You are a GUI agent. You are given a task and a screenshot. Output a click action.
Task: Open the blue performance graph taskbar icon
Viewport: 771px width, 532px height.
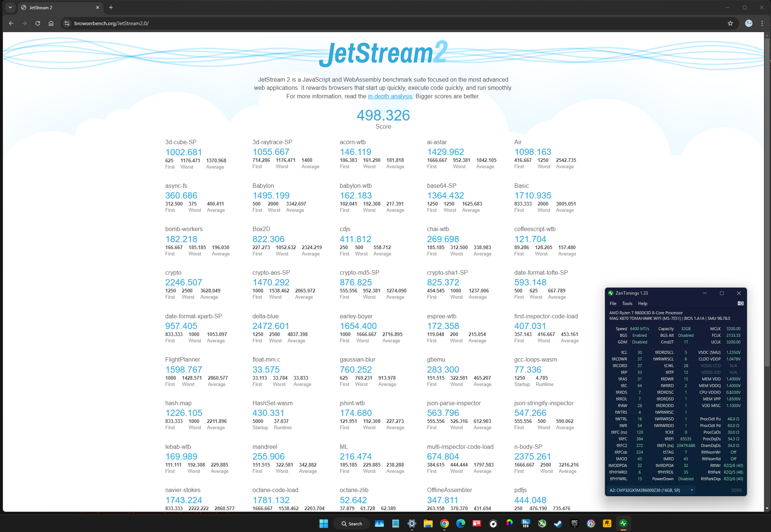click(x=379, y=523)
